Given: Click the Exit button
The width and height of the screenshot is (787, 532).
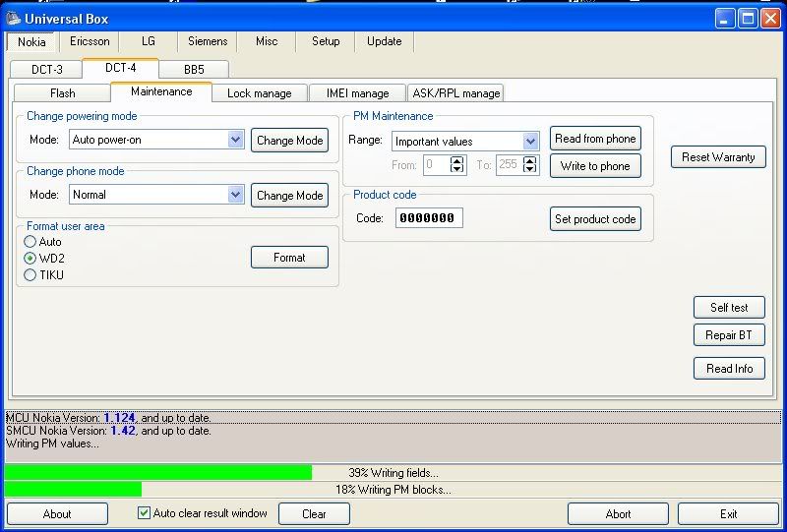Looking at the screenshot, I should 728,514.
